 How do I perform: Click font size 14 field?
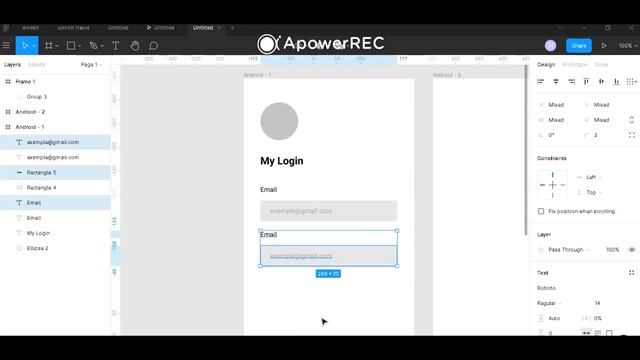click(598, 303)
